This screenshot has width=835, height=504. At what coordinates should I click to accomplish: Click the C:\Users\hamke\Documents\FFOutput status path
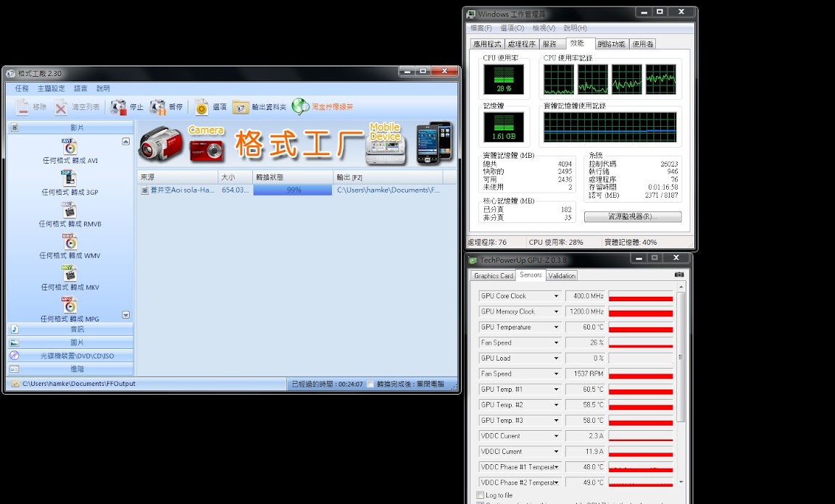[x=79, y=384]
